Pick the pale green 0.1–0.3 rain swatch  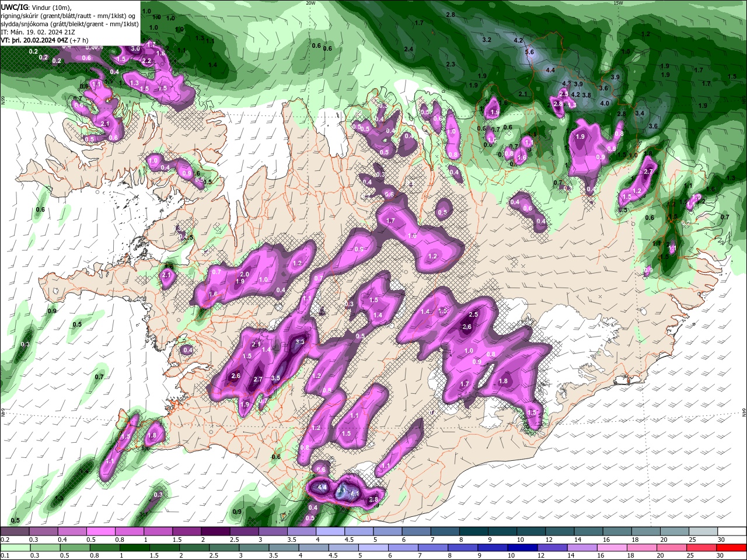pos(15,548)
